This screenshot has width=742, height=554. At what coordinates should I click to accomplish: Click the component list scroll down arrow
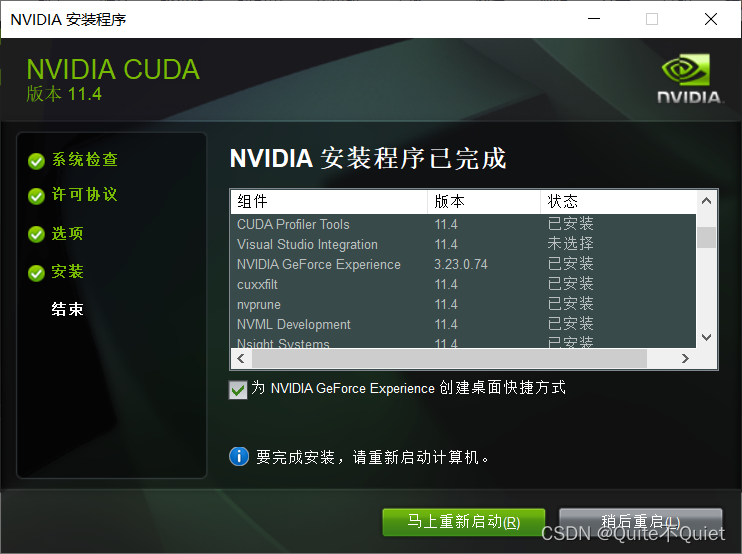coord(707,337)
